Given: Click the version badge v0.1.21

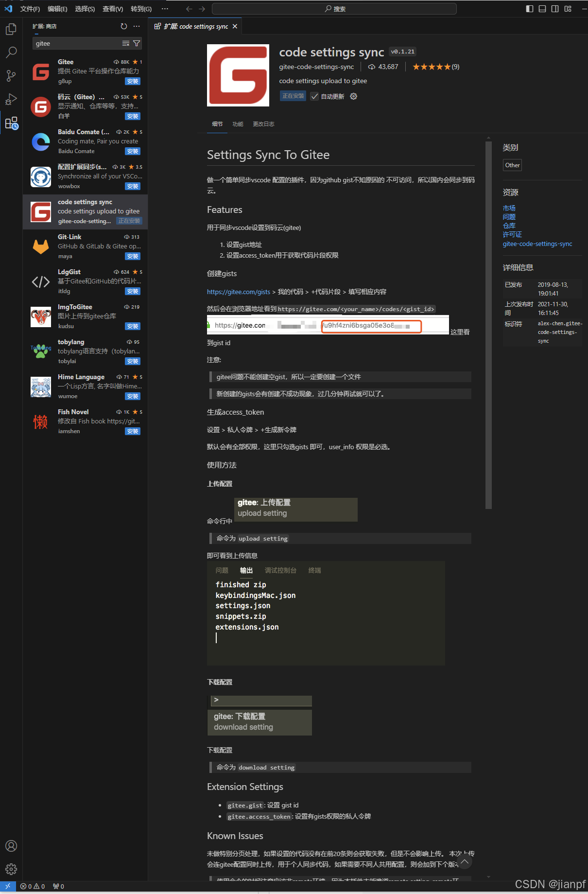Looking at the screenshot, I should pyautogui.click(x=403, y=52).
